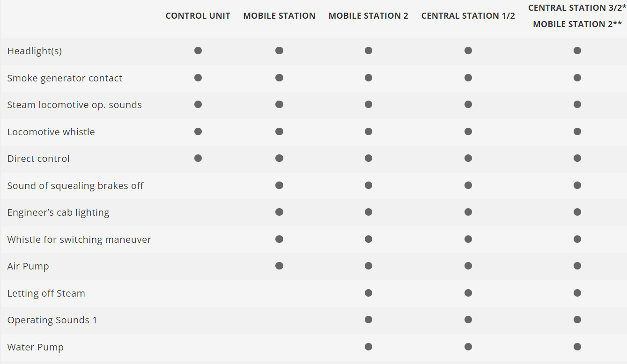
Task: Click the Headlight(s) row label
Action: 35,51
